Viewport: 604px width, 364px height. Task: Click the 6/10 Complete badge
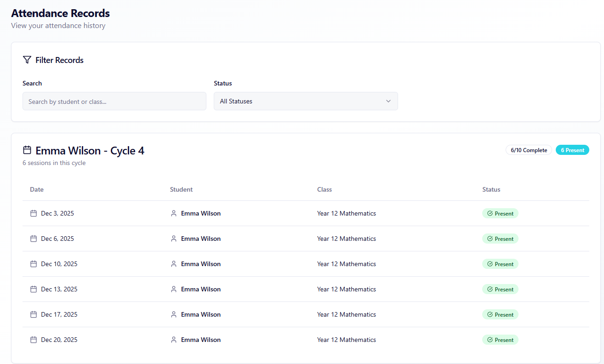[x=529, y=150]
